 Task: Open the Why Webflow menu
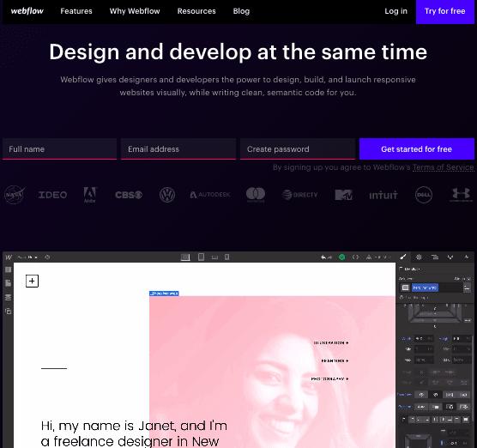135,11
